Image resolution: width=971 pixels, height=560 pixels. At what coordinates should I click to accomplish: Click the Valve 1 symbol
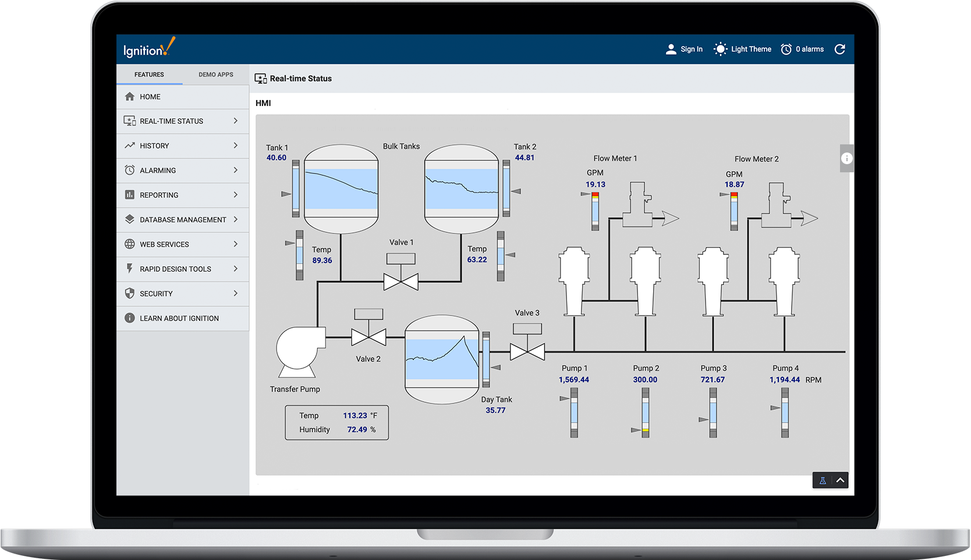401,281
